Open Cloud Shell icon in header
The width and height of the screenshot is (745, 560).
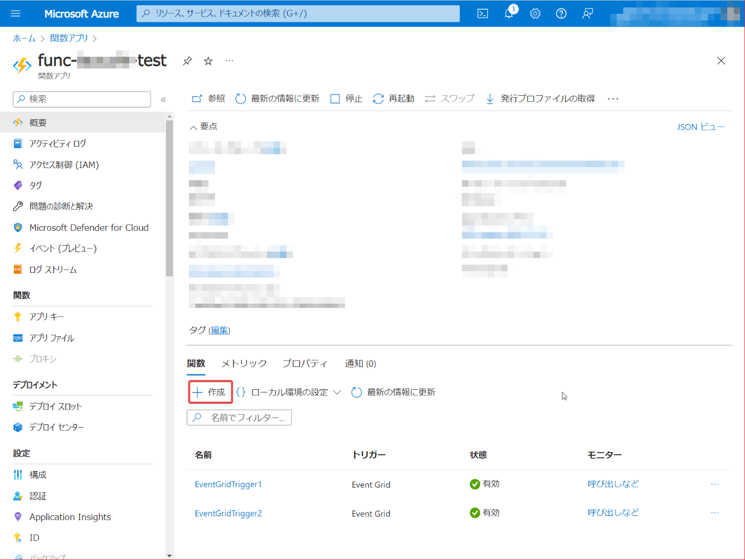point(483,14)
